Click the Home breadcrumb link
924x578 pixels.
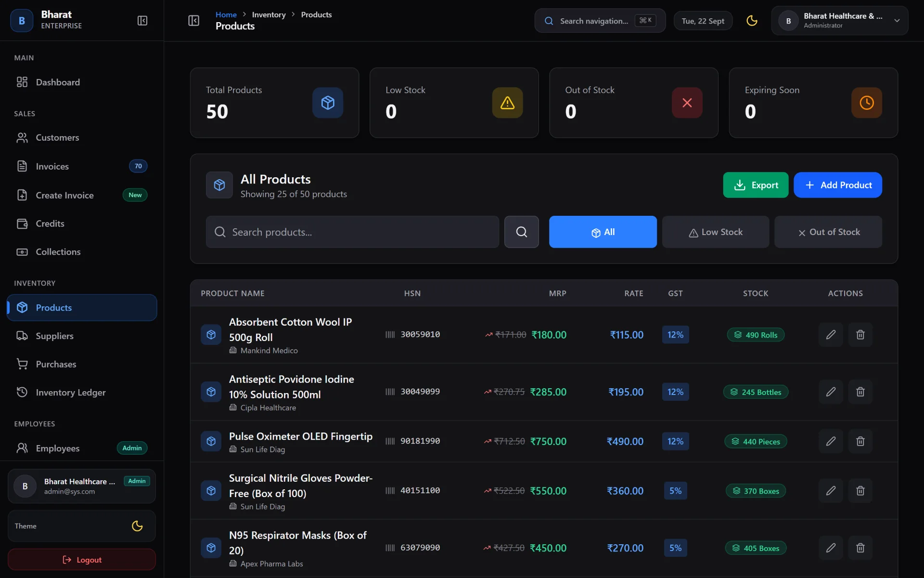click(x=226, y=14)
